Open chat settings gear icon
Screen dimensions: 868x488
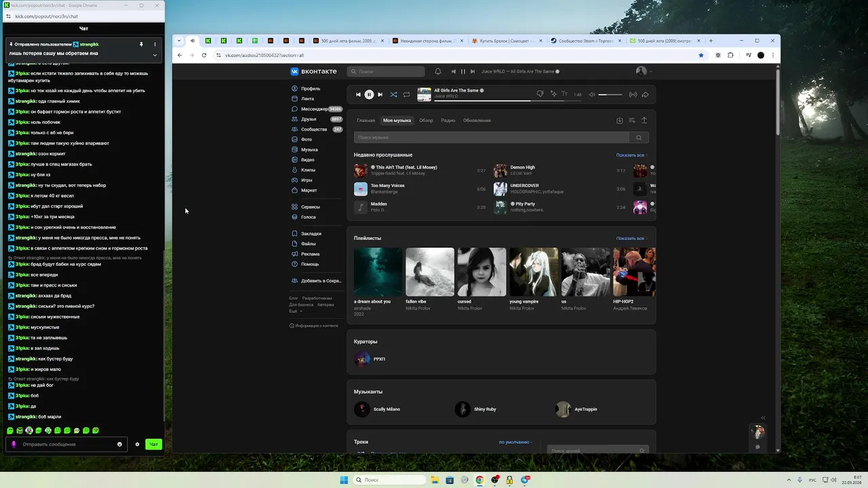(137, 445)
